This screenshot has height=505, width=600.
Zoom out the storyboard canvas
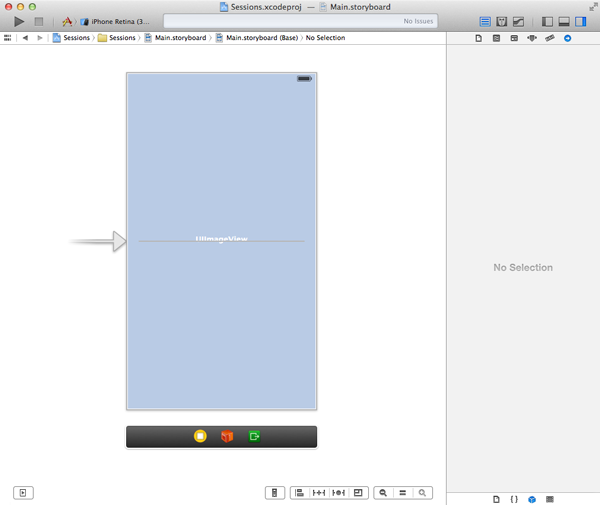[x=383, y=493]
